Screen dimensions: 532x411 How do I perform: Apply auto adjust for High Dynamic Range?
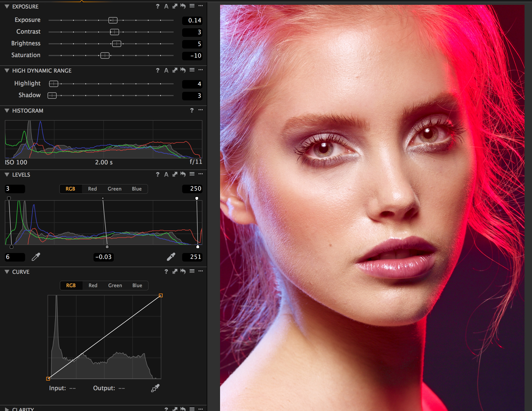(x=166, y=70)
